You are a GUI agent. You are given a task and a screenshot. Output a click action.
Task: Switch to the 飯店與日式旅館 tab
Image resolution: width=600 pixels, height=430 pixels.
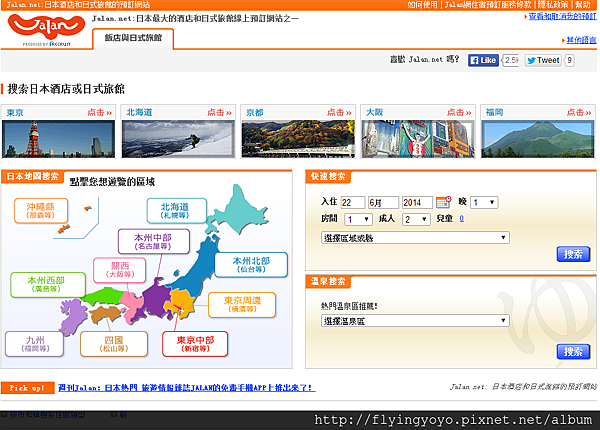133,38
